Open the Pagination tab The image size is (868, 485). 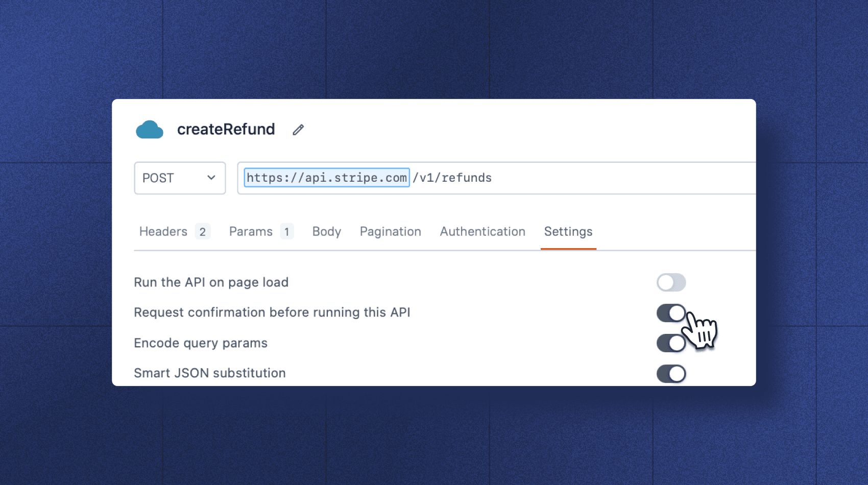click(x=390, y=231)
